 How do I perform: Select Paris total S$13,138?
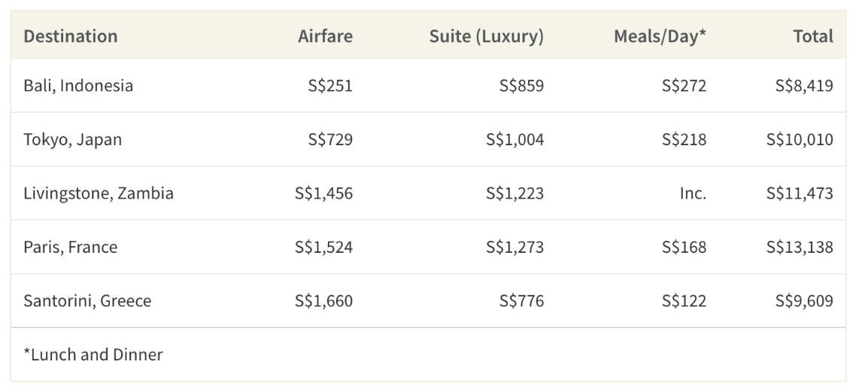point(800,248)
